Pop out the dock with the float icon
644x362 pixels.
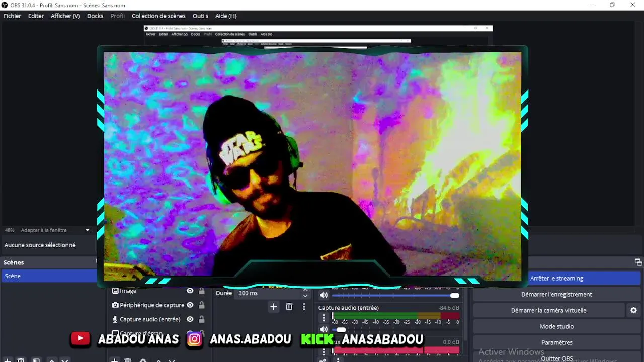638,262
